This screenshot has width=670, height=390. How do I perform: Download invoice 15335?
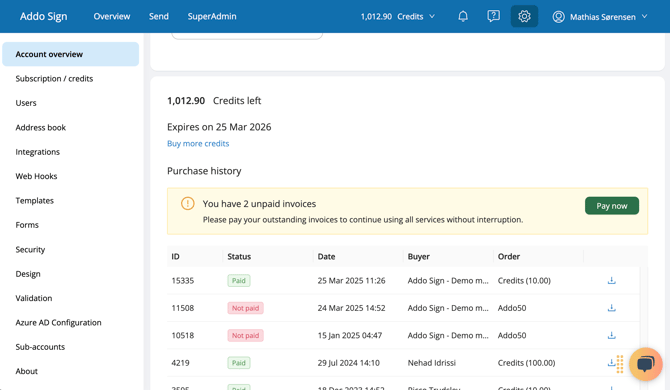point(611,281)
